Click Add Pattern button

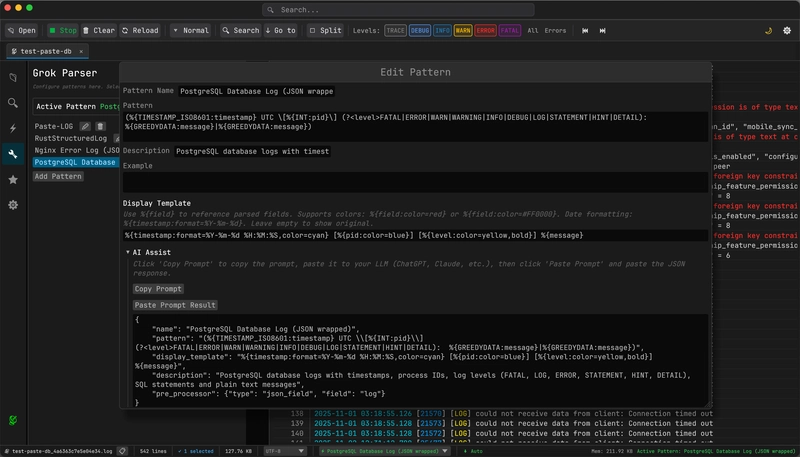[58, 176]
